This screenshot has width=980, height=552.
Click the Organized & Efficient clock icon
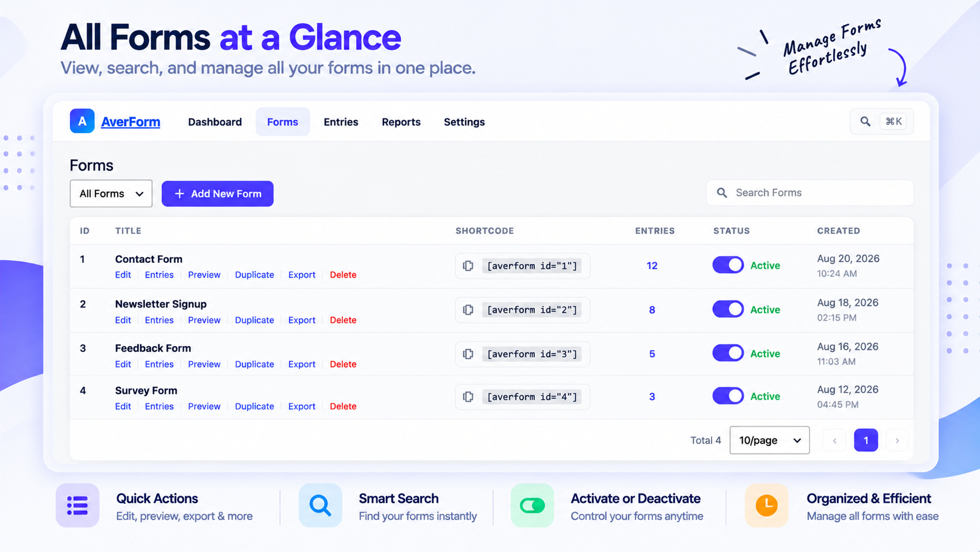[767, 505]
